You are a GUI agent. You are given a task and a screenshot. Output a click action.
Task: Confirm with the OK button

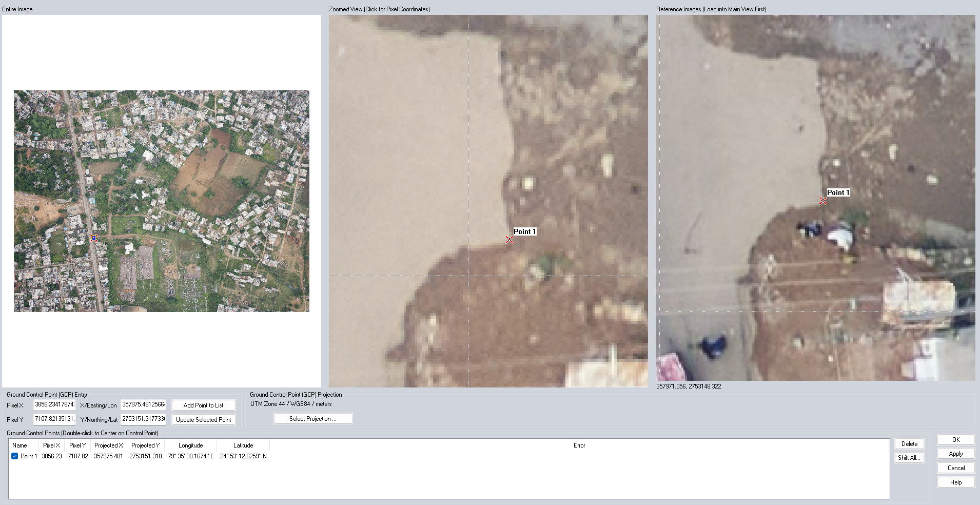pos(955,440)
